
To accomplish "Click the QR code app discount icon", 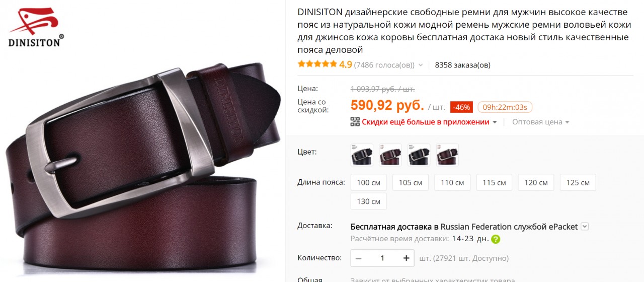I will pyautogui.click(x=355, y=122).
